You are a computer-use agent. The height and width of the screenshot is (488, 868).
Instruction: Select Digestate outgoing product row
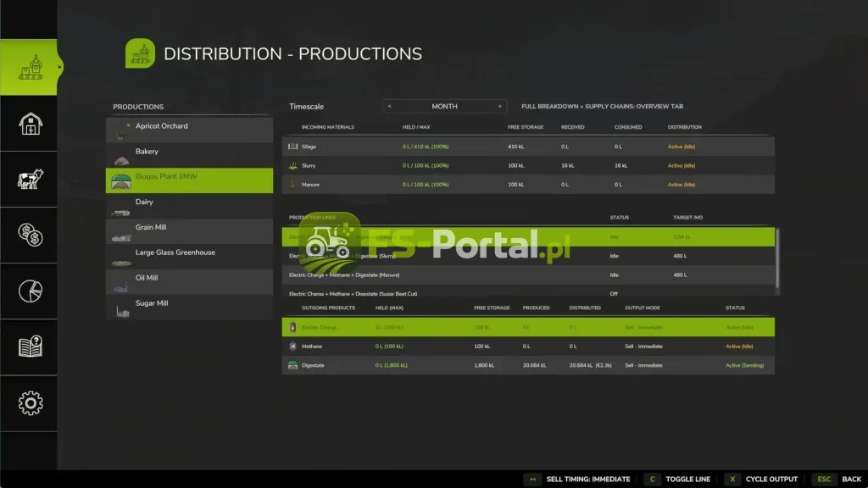[528, 365]
